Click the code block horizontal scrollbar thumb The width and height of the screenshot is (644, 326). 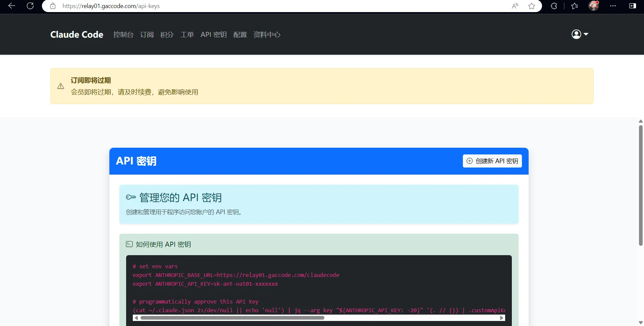pyautogui.click(x=232, y=318)
